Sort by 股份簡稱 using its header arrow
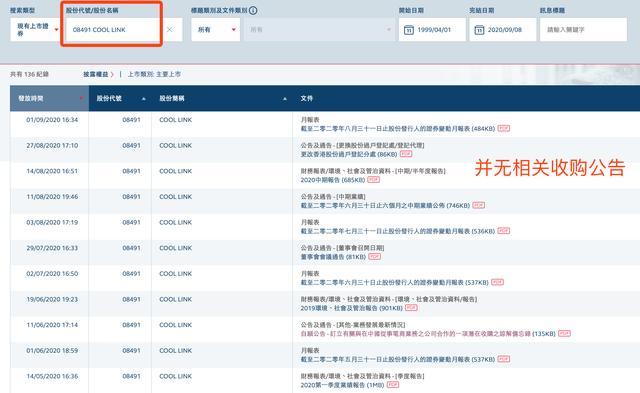640x393 pixels. point(285,99)
